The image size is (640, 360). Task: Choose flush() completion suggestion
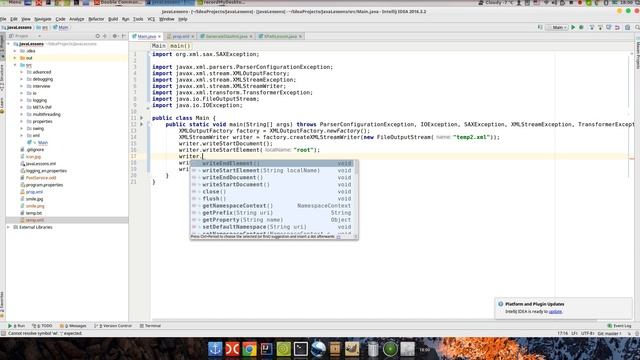click(272, 199)
